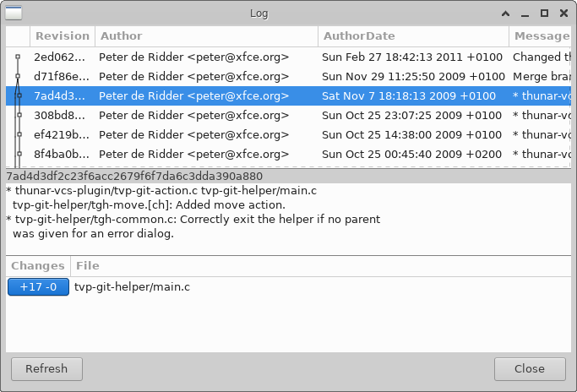
Task: Open the window menu icon in title bar
Action: pyautogui.click(x=14, y=13)
